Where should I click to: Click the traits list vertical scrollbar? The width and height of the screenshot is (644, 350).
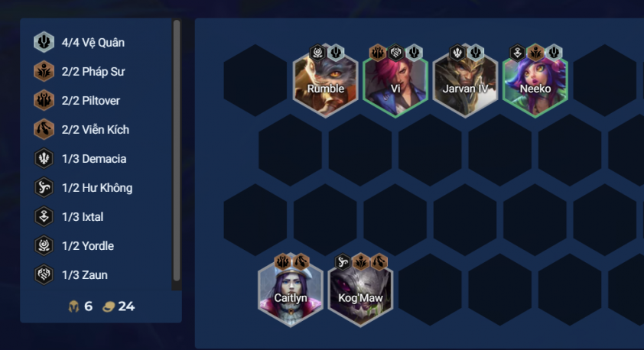[177, 151]
